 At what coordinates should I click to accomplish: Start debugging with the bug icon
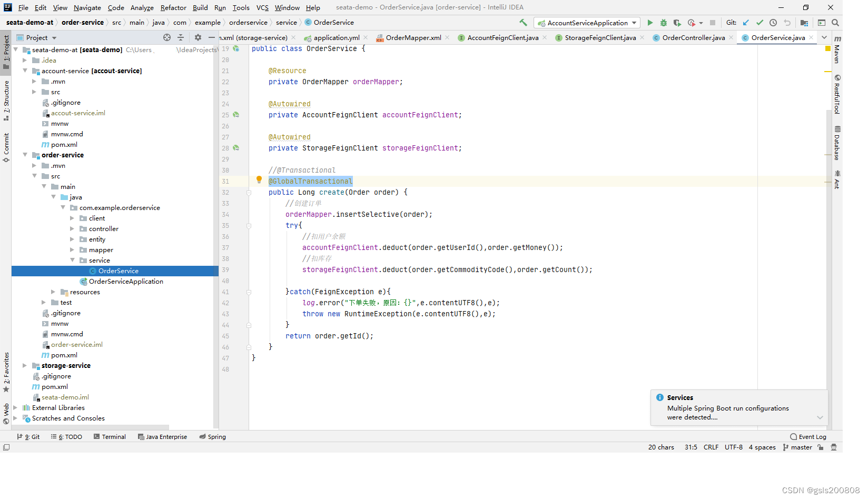[x=664, y=23]
